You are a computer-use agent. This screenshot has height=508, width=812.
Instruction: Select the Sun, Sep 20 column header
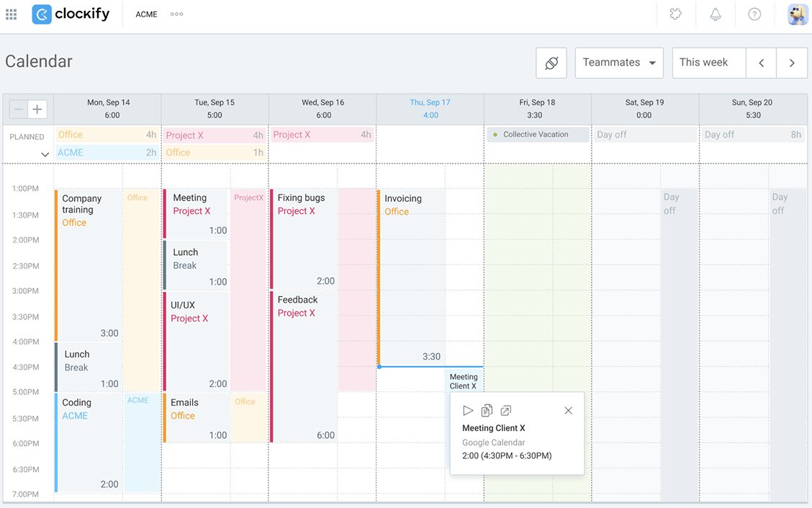[752, 109]
